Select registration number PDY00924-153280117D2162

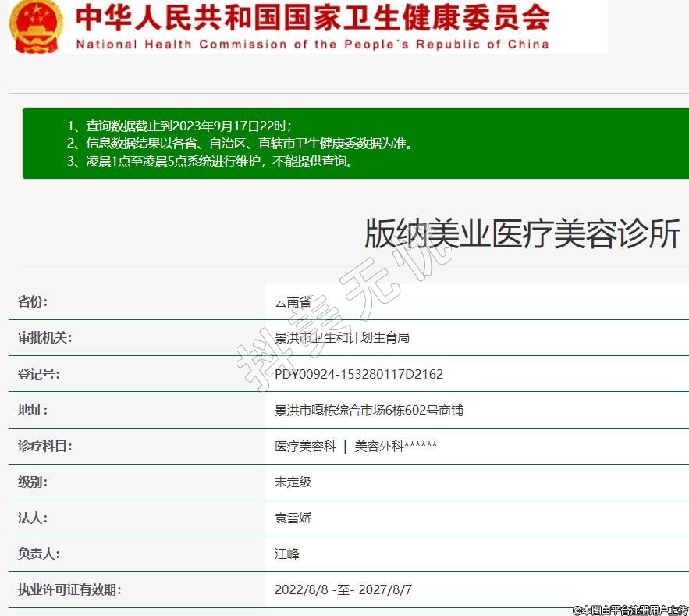pos(358,374)
